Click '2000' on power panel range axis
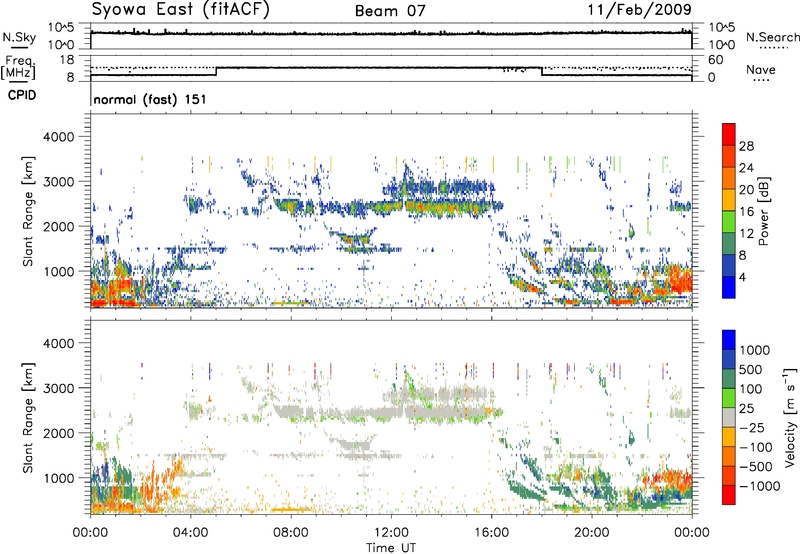 point(58,226)
